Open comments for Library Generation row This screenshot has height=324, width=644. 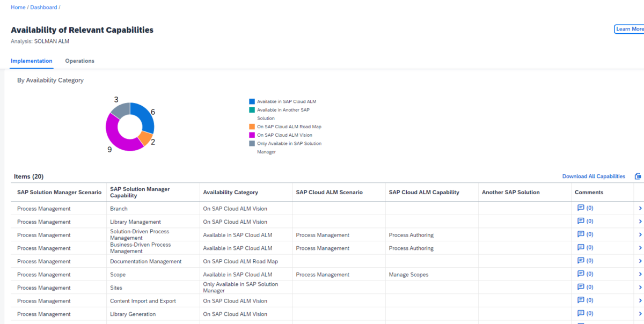[x=581, y=313]
